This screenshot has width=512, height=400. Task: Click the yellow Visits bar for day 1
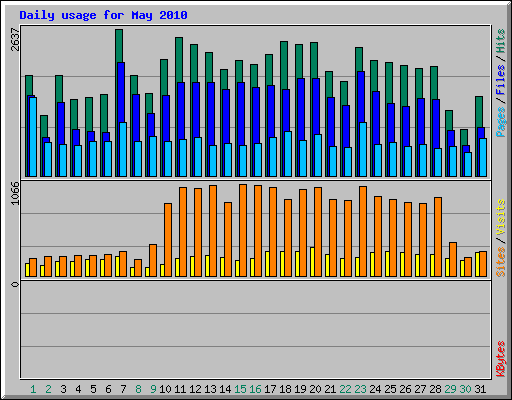click(27, 270)
